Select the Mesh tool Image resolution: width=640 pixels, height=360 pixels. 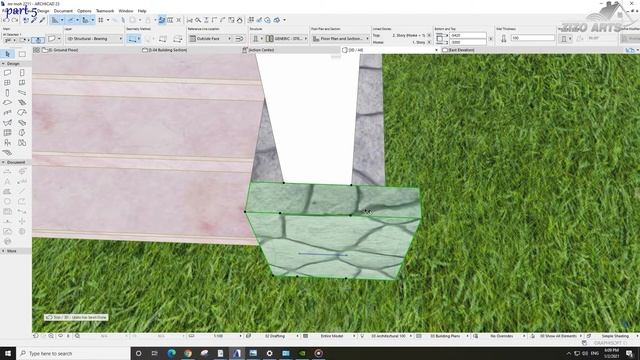7,152
